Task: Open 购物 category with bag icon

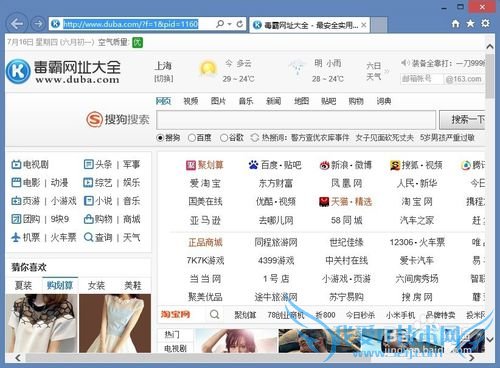Action: (98, 219)
